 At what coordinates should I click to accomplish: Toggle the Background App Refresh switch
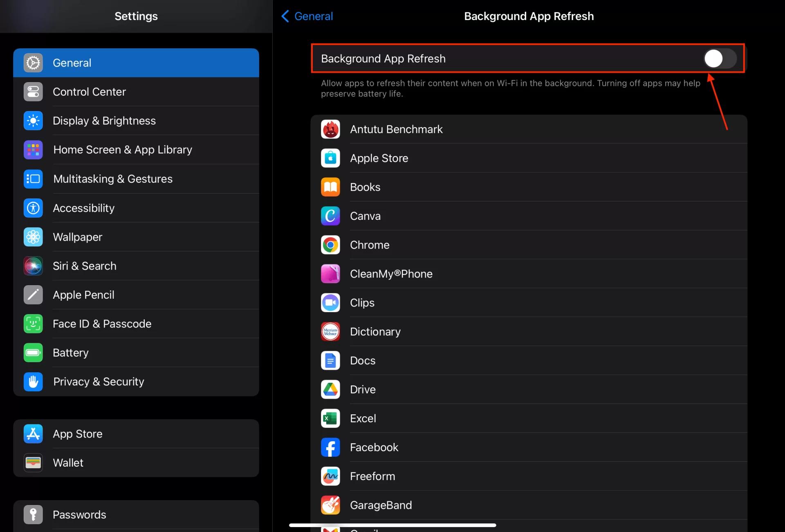click(x=720, y=58)
